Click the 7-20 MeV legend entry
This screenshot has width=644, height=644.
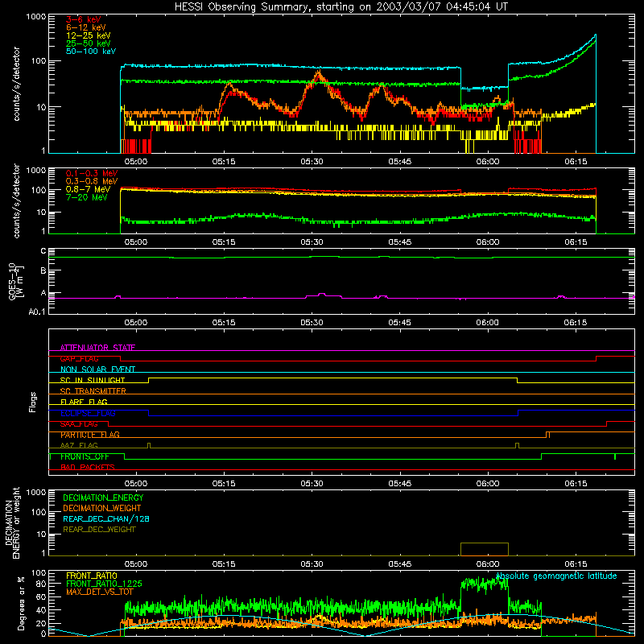click(87, 197)
